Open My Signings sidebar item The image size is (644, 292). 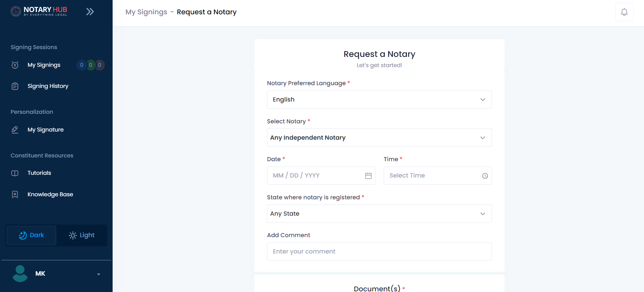[x=44, y=65]
